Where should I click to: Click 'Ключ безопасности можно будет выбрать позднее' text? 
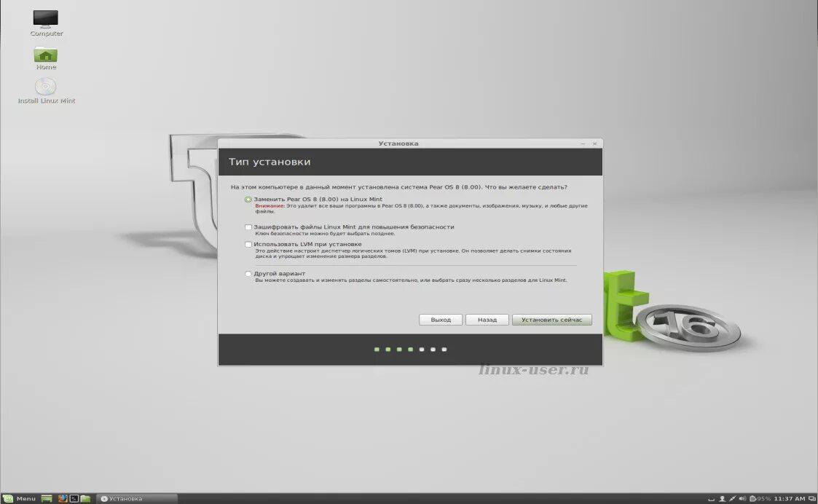coord(324,234)
